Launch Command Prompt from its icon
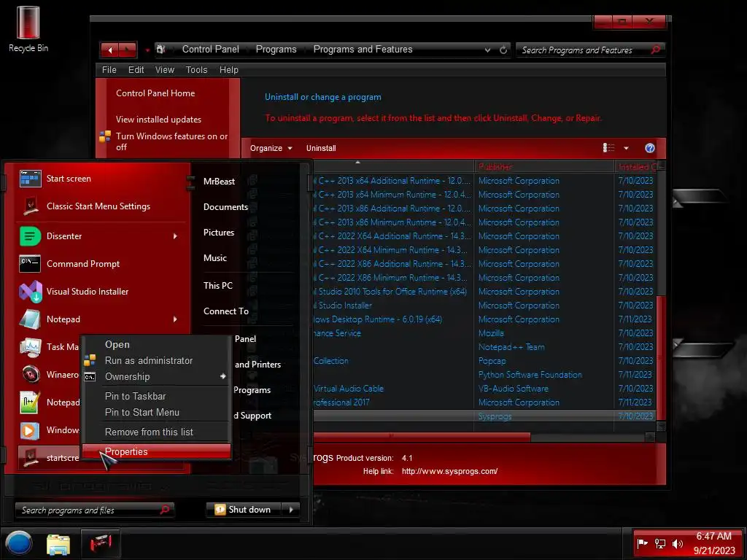 click(x=29, y=263)
